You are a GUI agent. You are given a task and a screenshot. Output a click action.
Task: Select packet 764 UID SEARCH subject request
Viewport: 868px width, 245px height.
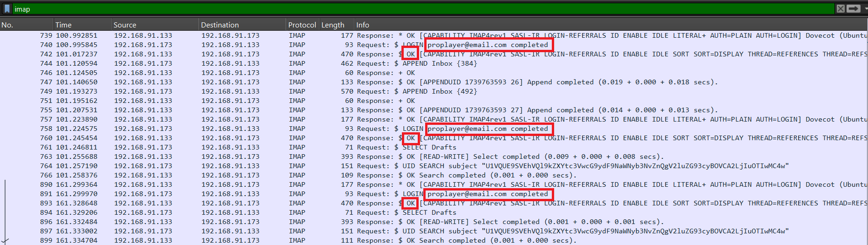pyautogui.click(x=233, y=166)
